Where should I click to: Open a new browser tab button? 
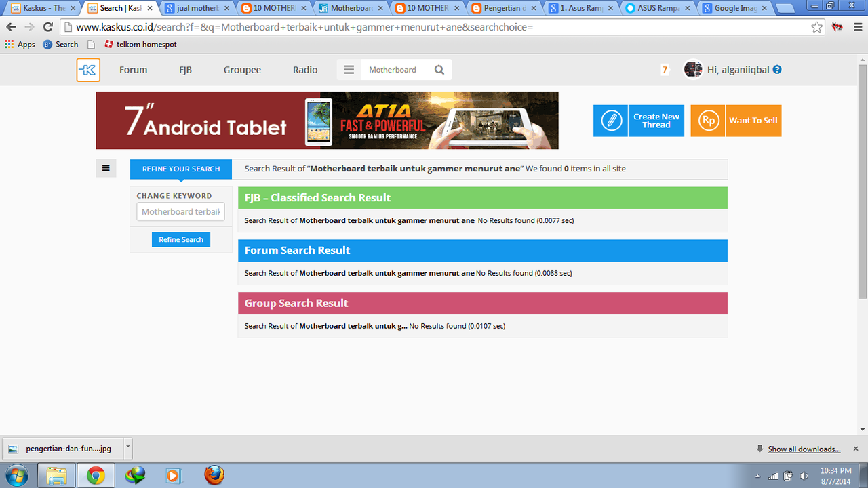pyautogui.click(x=785, y=8)
